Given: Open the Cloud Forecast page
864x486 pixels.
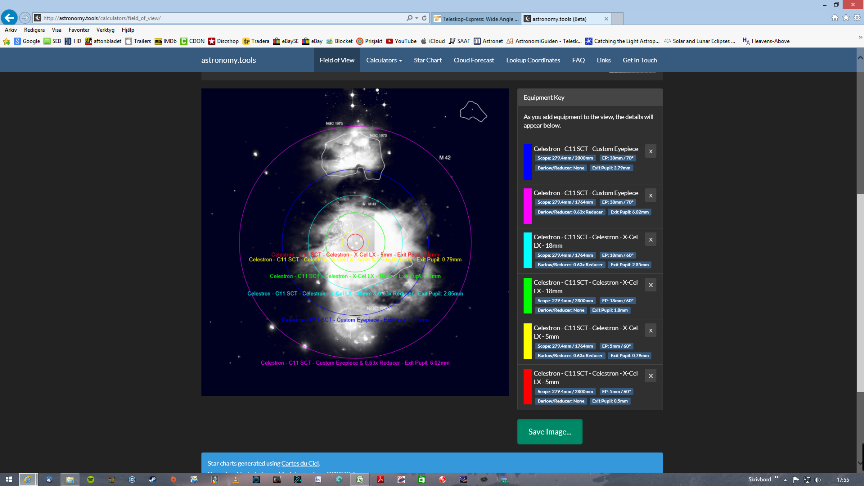Looking at the screenshot, I should coord(473,60).
